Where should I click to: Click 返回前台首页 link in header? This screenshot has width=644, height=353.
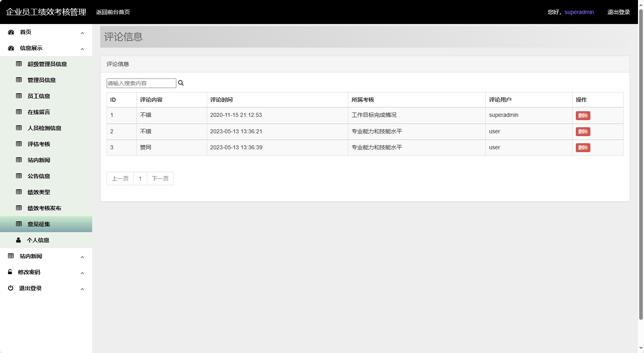click(x=113, y=12)
